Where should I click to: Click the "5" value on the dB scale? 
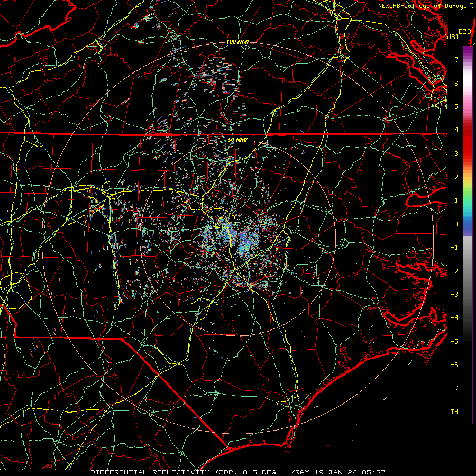[456, 106]
